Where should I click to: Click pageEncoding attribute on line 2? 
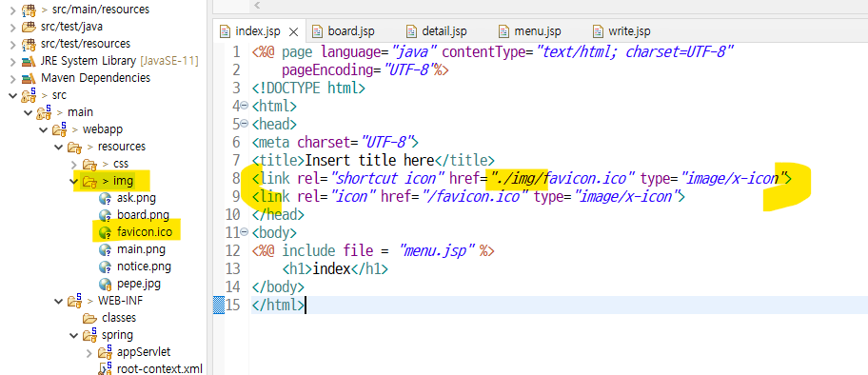327,70
